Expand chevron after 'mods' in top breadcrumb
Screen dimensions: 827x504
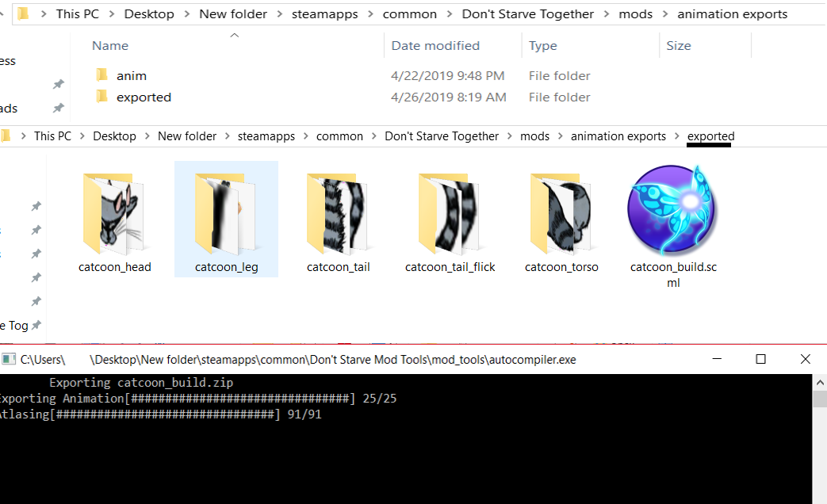click(665, 14)
